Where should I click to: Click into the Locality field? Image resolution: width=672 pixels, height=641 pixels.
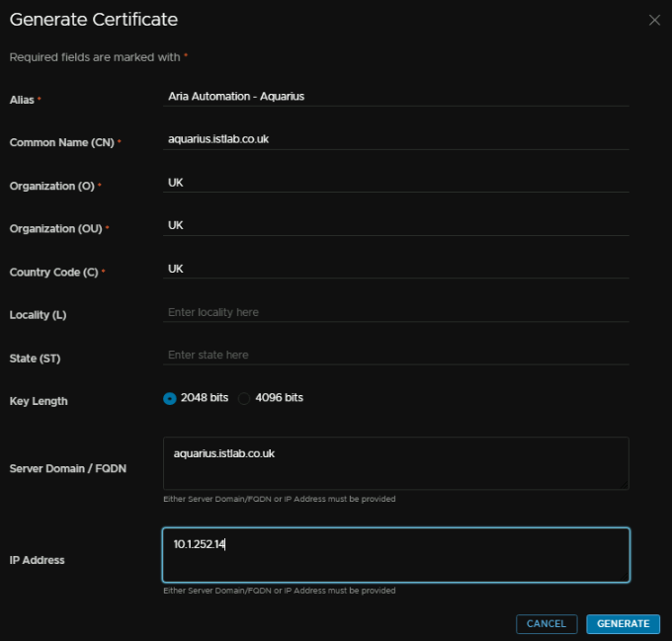[x=396, y=312]
